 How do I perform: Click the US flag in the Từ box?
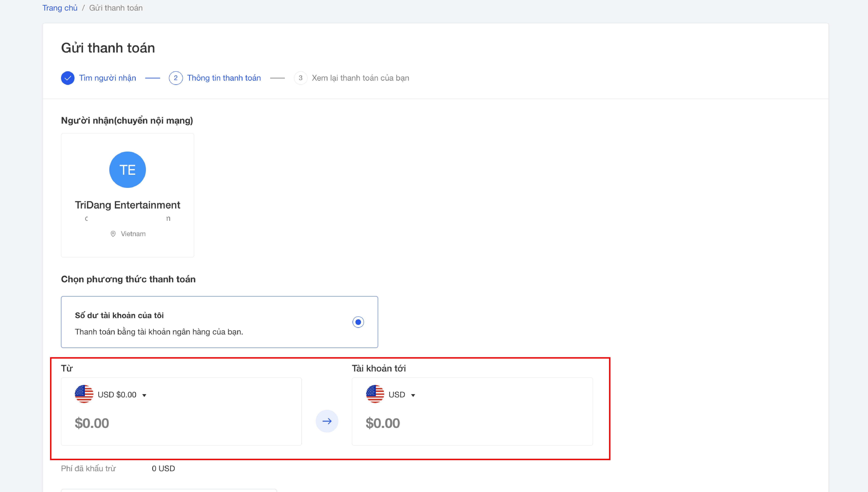[84, 394]
